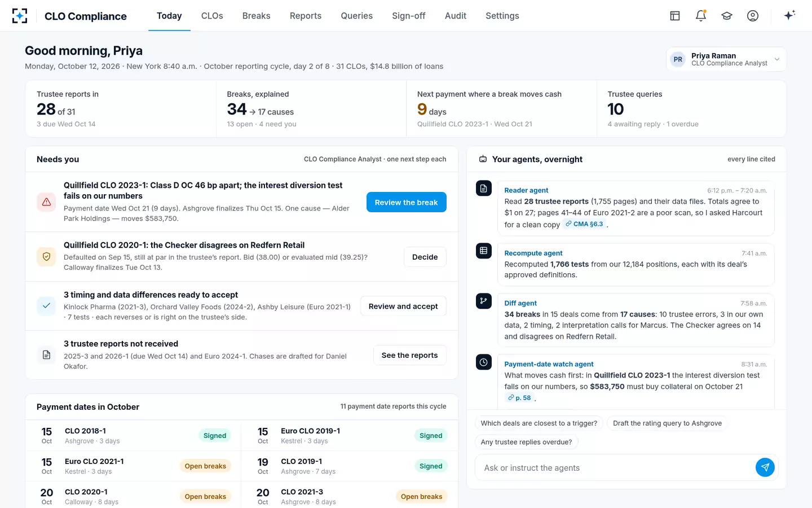Open the sparkle AI assistant icon
Image resolution: width=812 pixels, height=508 pixels.
point(789,15)
